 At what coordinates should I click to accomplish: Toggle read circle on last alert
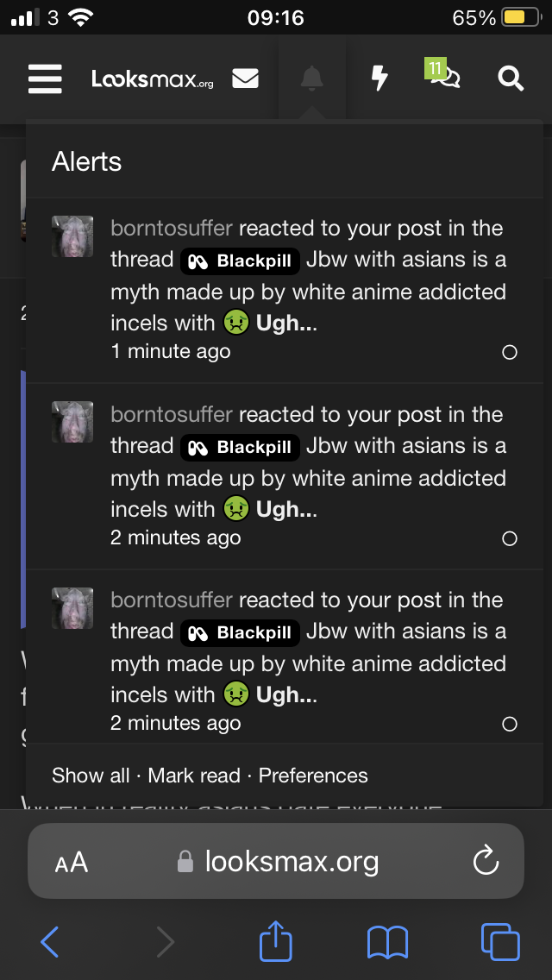(x=510, y=724)
